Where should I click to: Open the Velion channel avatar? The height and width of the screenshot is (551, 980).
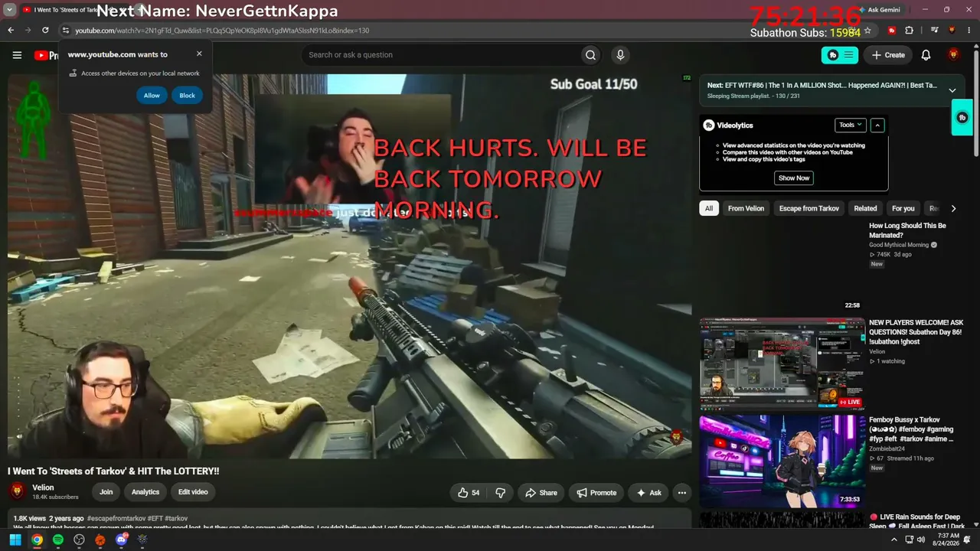point(17,491)
